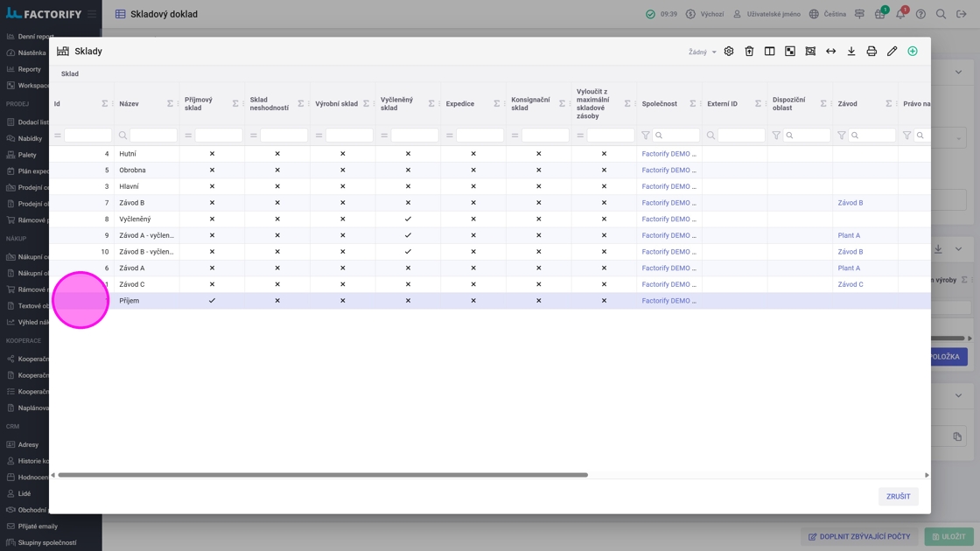
Task: Click Expedice cross mark in Hutní row
Action: point(473,154)
